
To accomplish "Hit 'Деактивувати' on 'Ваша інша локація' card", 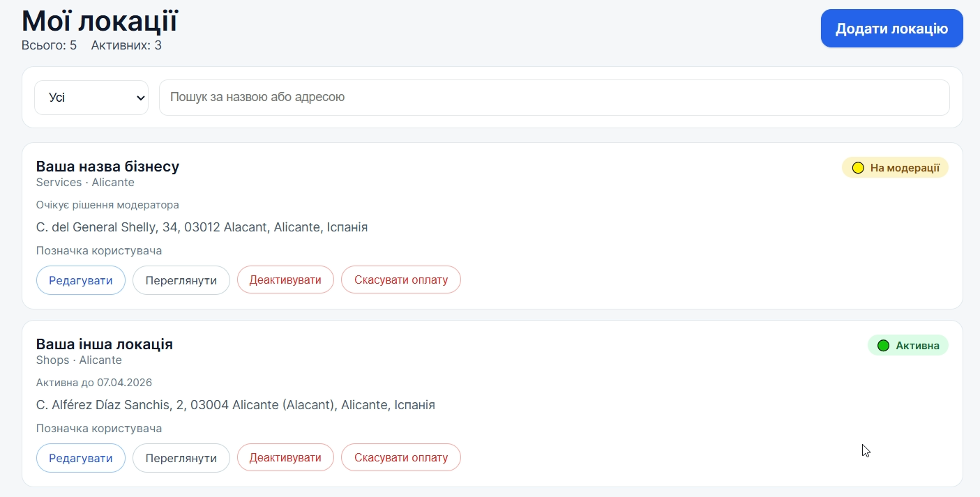I will (285, 458).
